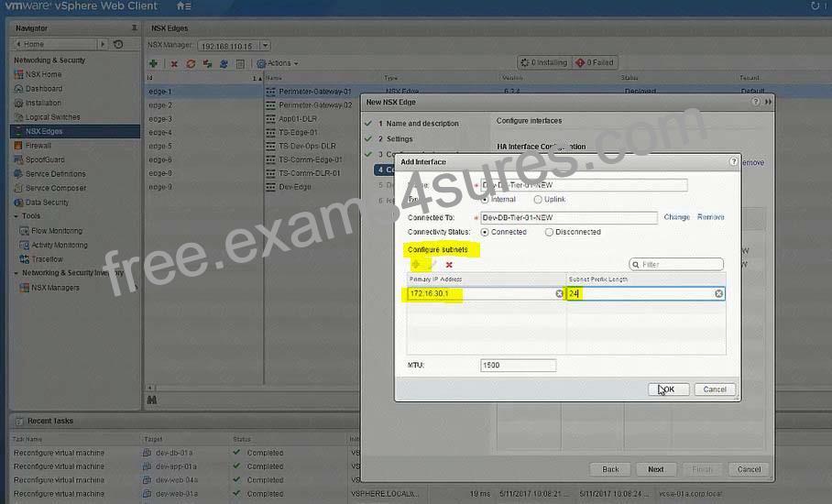Open Firewall in Navigator
Image resolution: width=832 pixels, height=504 pixels.
38,146
